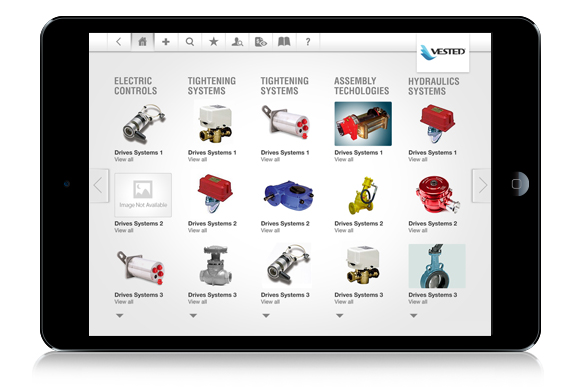The height and width of the screenshot is (387, 580).
Task: Expand more items under Hydraulics Systems column
Action: click(x=414, y=316)
